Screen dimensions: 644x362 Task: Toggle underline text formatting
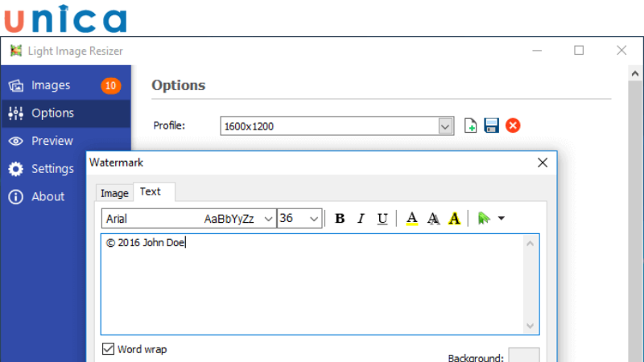pos(382,219)
